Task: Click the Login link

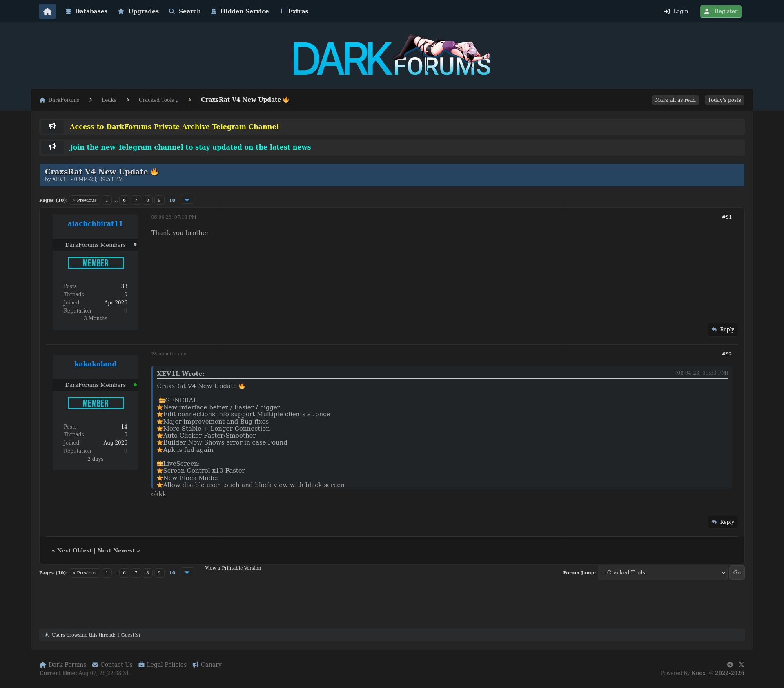Action: (x=676, y=11)
